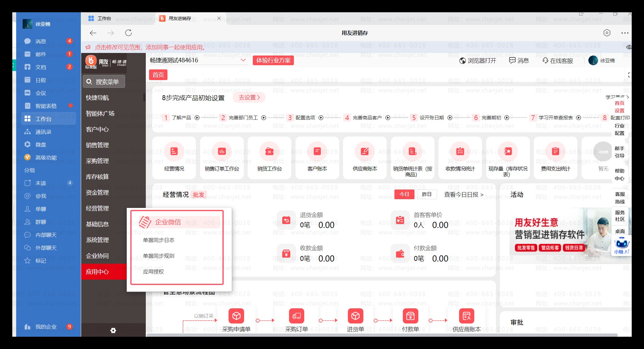
Task: Click the 进货单 flow icon
Action: pos(355,316)
